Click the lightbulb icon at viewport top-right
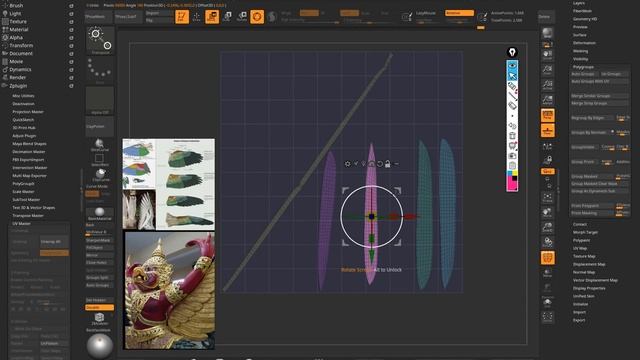640x360 pixels. pyautogui.click(x=512, y=52)
